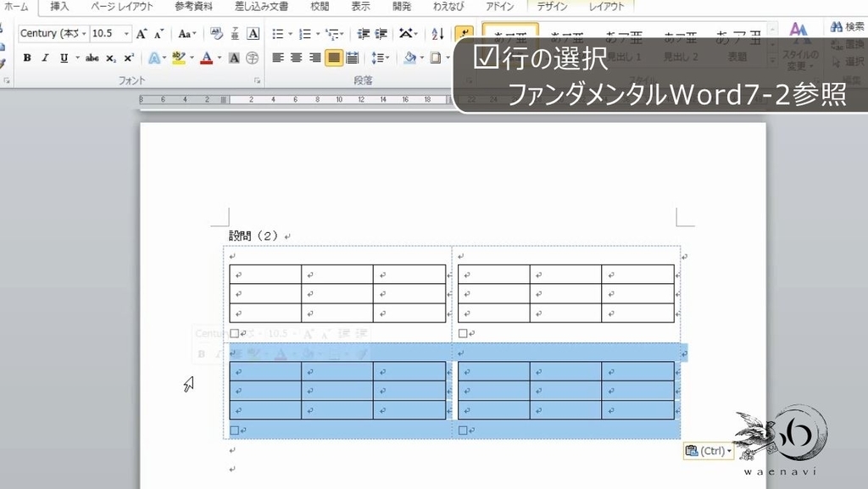Image resolution: width=868 pixels, height=489 pixels.
Task: Switch to the 開発 (Developer) tab
Action: 401,7
